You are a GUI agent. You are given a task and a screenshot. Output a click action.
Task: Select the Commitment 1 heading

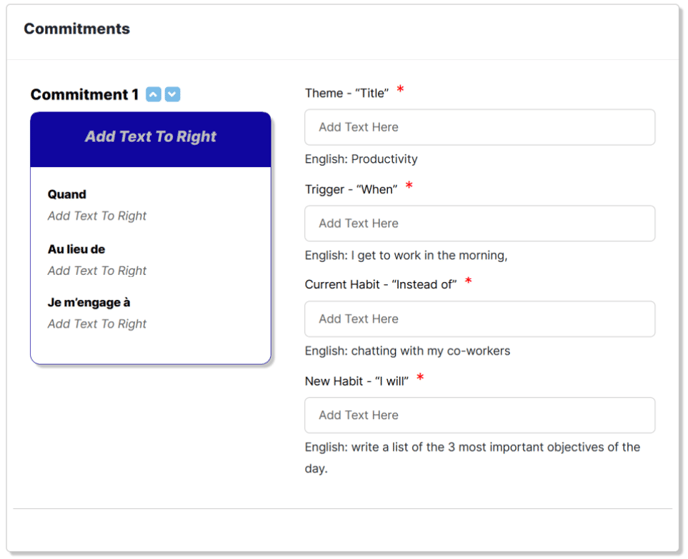(84, 94)
